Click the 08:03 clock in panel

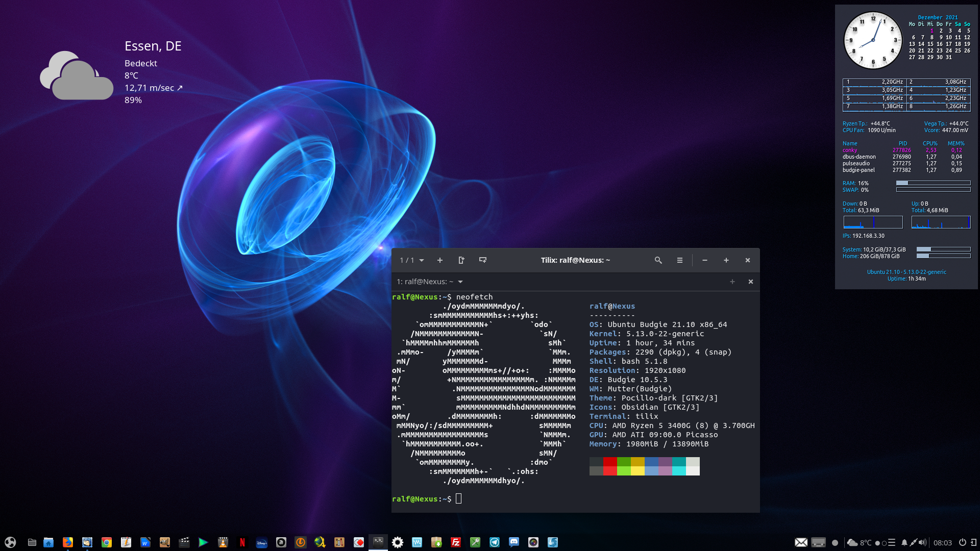click(942, 542)
